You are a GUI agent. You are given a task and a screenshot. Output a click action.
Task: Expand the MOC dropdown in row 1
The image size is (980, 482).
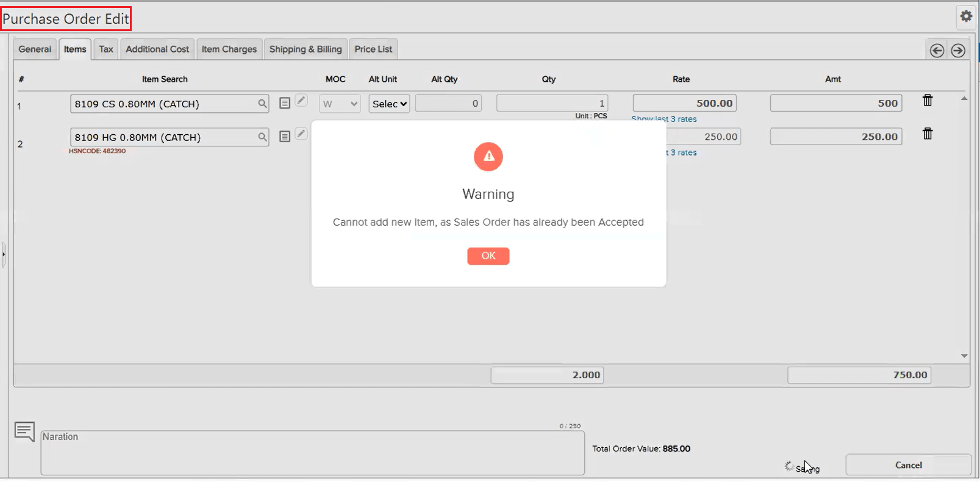pyautogui.click(x=340, y=104)
